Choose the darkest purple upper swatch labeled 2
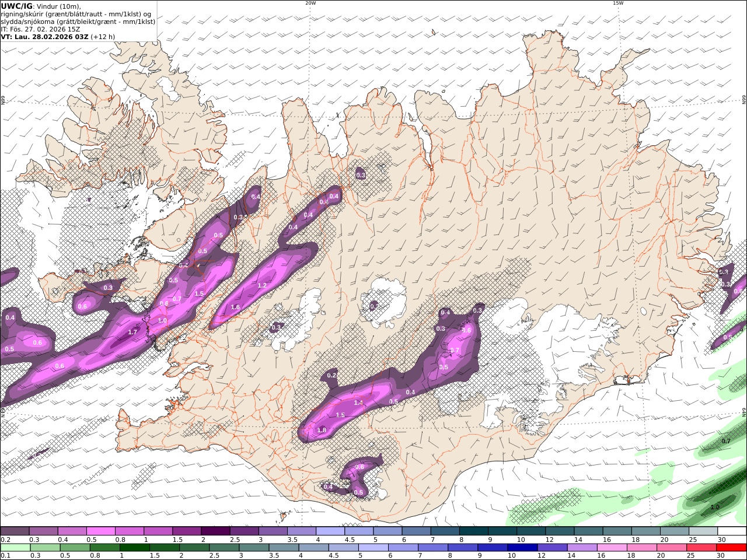747x560 pixels. point(215,531)
